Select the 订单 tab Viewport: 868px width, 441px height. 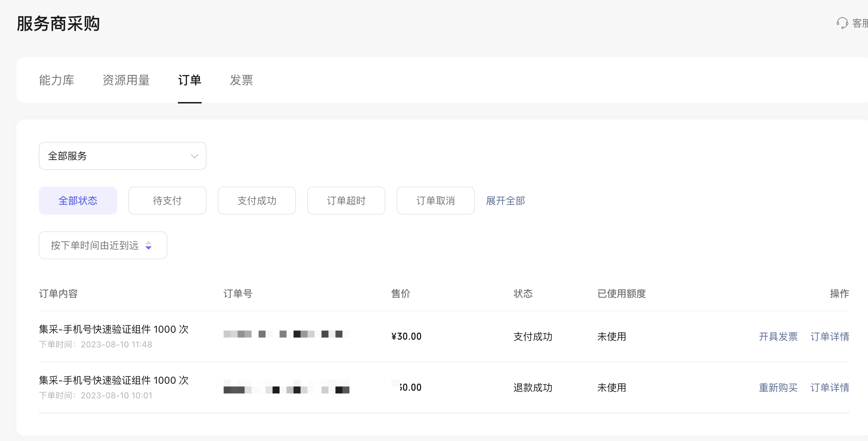(189, 80)
